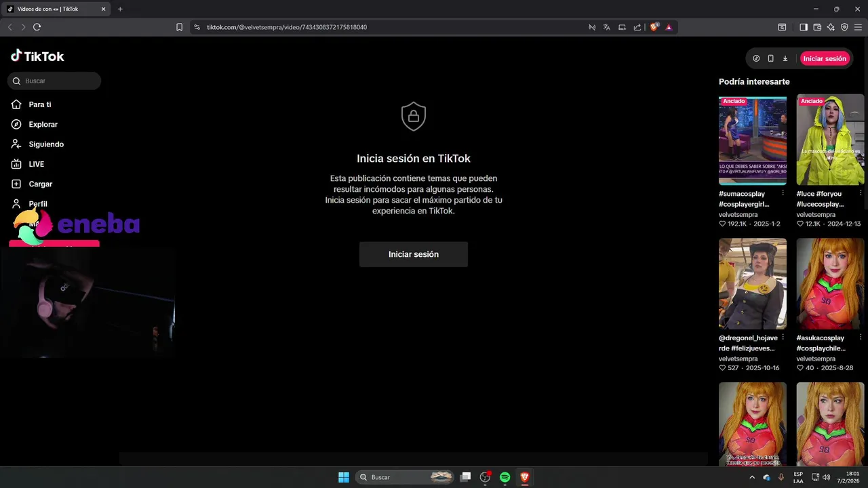Image resolution: width=868 pixels, height=488 pixels.
Task: Close the TikTok tab
Action: pyautogui.click(x=103, y=9)
